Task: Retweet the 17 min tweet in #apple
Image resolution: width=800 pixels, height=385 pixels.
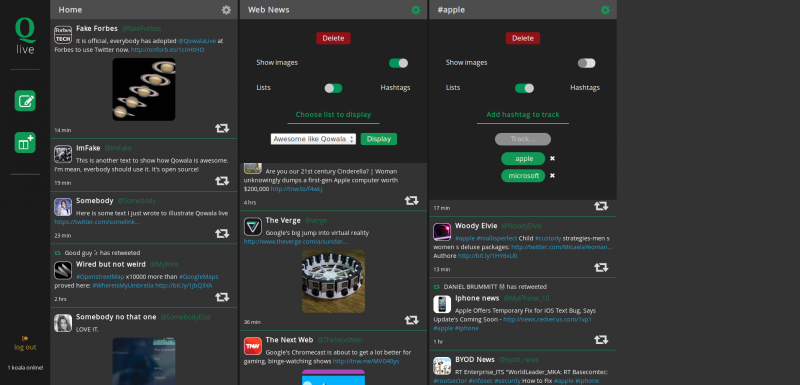Action: [601, 206]
